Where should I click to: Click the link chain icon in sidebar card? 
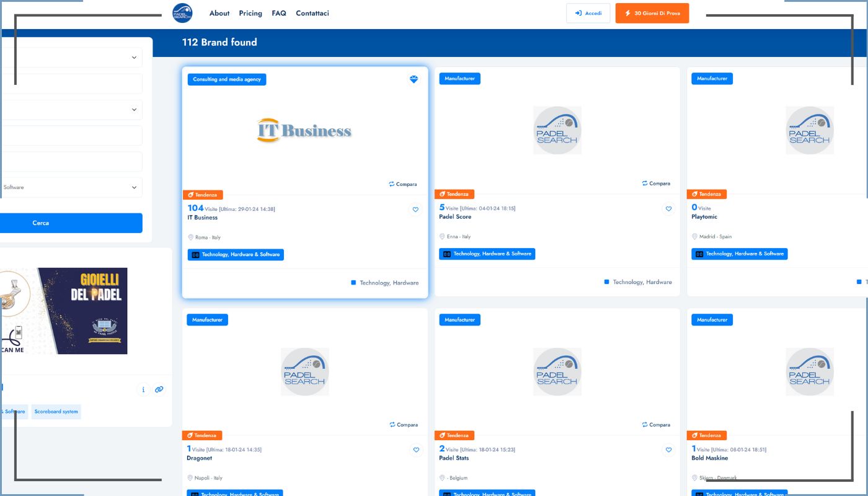click(159, 389)
